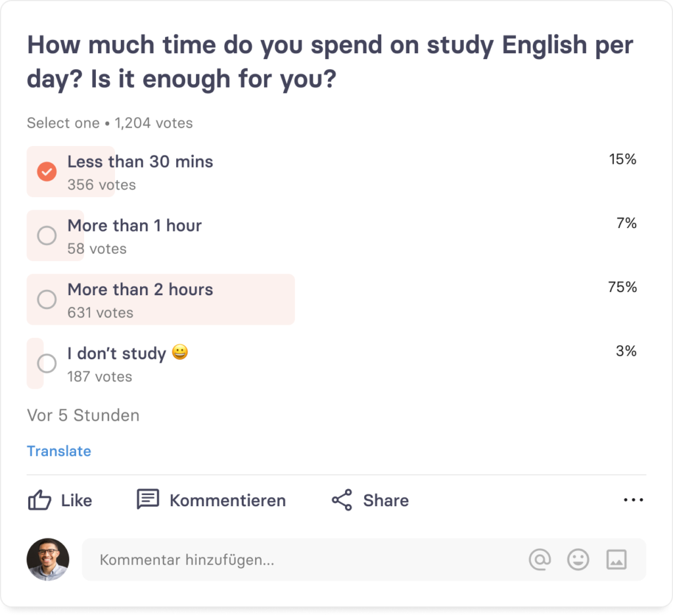Click the Like text label
The height and width of the screenshot is (616, 673).
point(76,500)
